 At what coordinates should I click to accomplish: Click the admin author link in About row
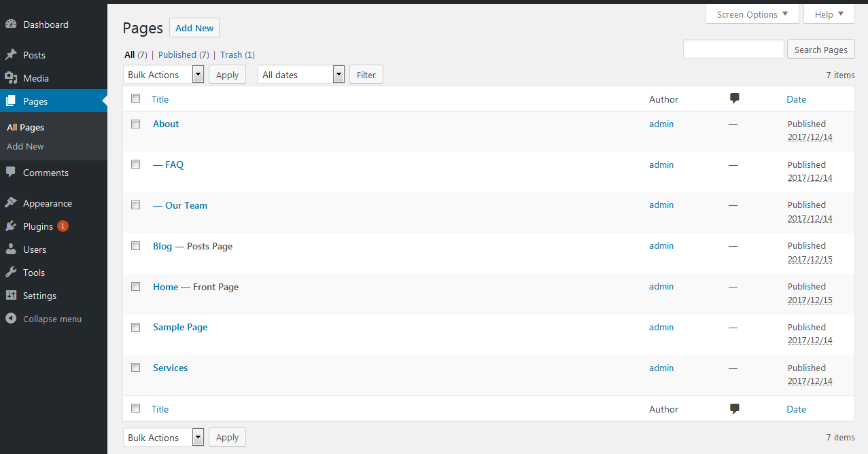[x=661, y=124]
